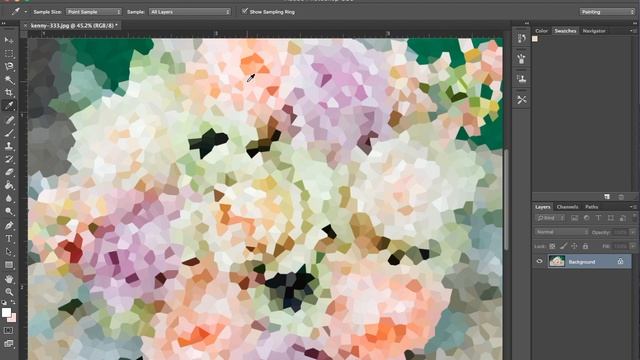This screenshot has height=360, width=640.
Task: Open the Swatches panel flyout menu
Action: (633, 31)
